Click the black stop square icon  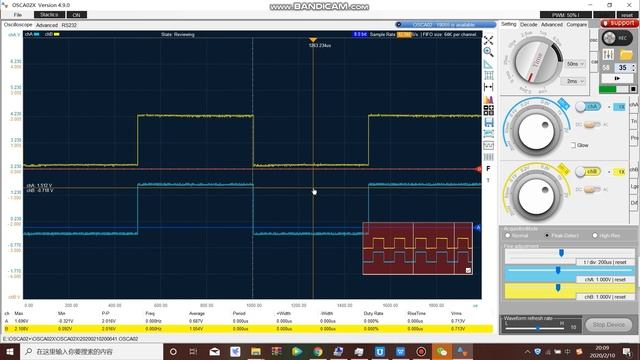[633, 89]
